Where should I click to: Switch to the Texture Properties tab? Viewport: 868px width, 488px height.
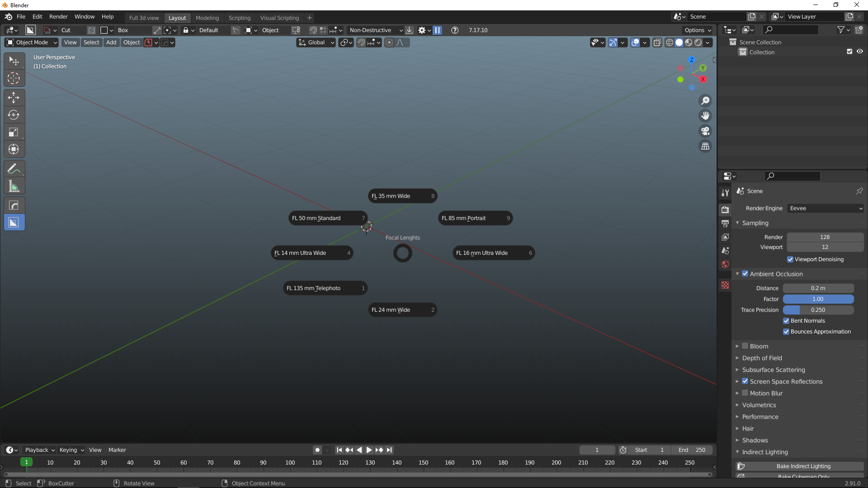point(726,285)
